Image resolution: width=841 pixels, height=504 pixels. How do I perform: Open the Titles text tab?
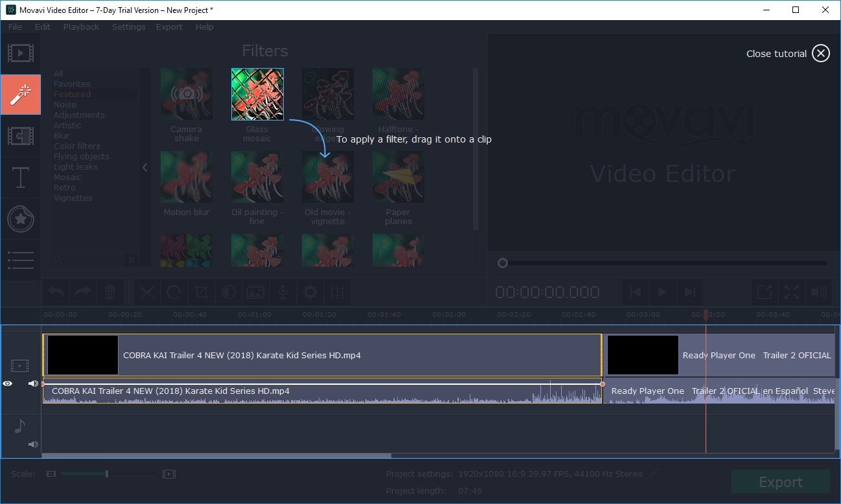point(21,178)
